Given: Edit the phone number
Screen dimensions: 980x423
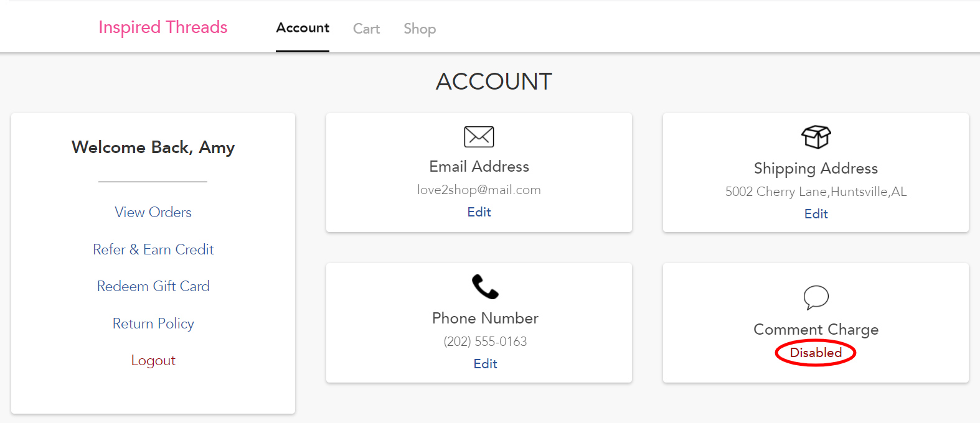Looking at the screenshot, I should pyautogui.click(x=485, y=364).
